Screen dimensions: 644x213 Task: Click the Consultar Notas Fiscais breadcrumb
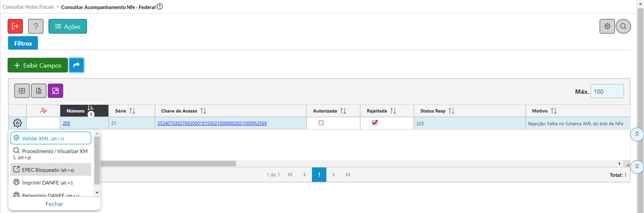[28, 7]
